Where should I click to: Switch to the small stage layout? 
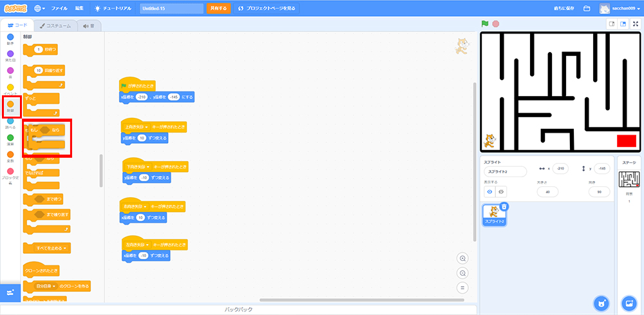click(612, 24)
